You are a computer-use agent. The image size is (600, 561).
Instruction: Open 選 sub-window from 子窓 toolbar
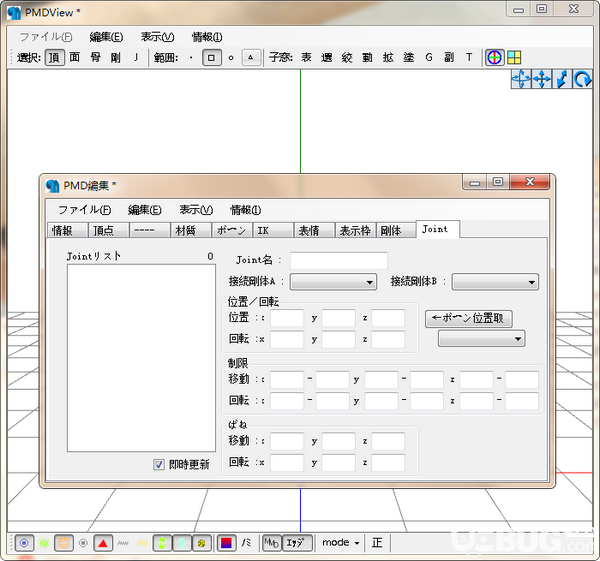(x=326, y=58)
